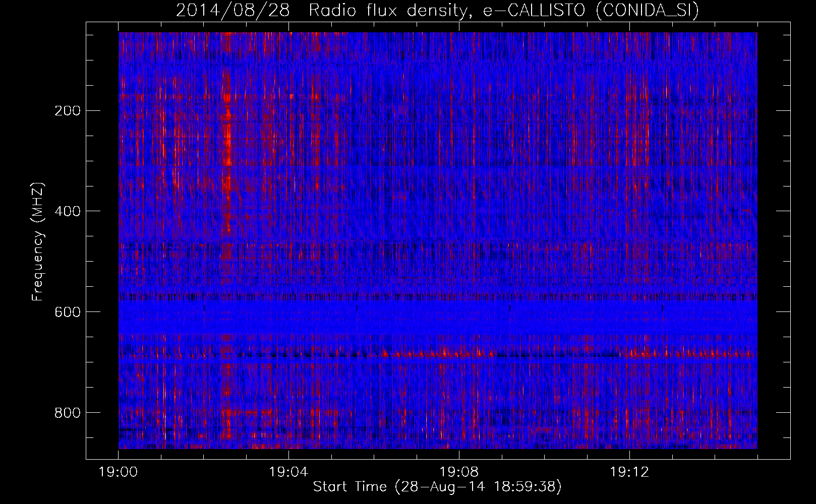This screenshot has width=816, height=504.
Task: Click the time tick label "19:12"
Action: point(629,472)
